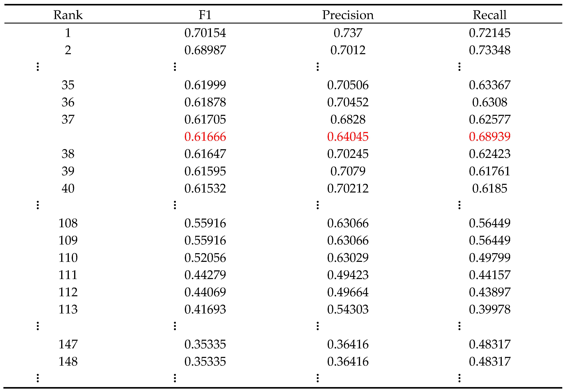Select the red Recall value 0.68939
The width and height of the screenshot is (565, 392).
[x=489, y=137]
